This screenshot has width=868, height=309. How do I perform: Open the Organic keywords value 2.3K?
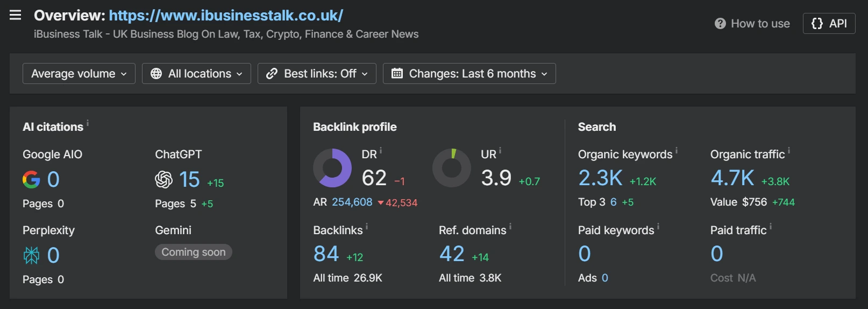tap(601, 178)
